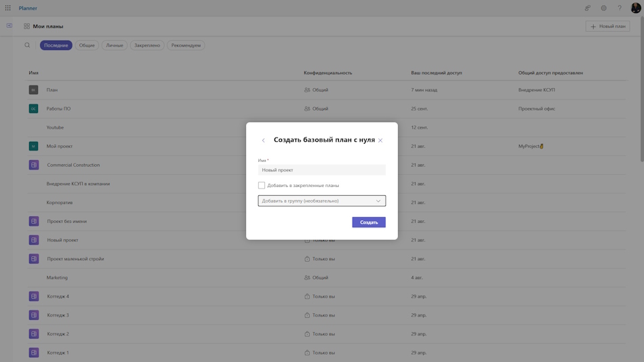Image resolution: width=644 pixels, height=362 pixels.
Task: Expand Добавить в группу dropdown
Action: click(321, 201)
